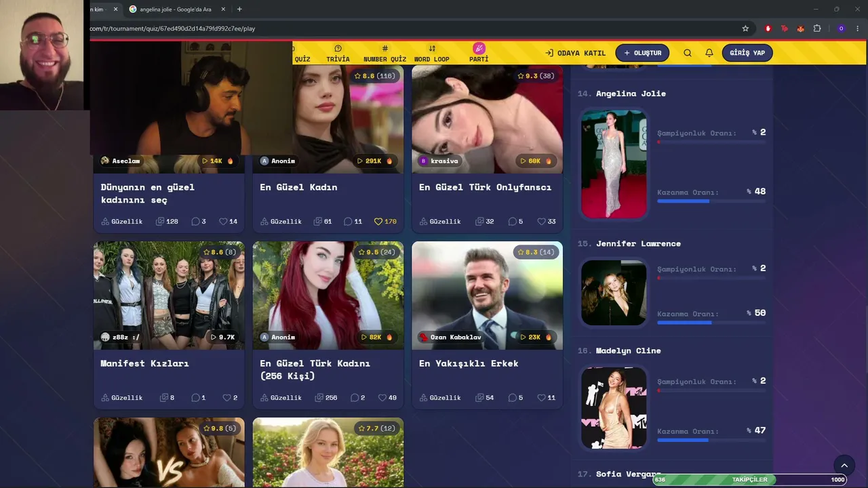Click Angelina Jolie's Kazanma Oranı progress bar
Image resolution: width=868 pixels, height=488 pixels.
pos(711,201)
